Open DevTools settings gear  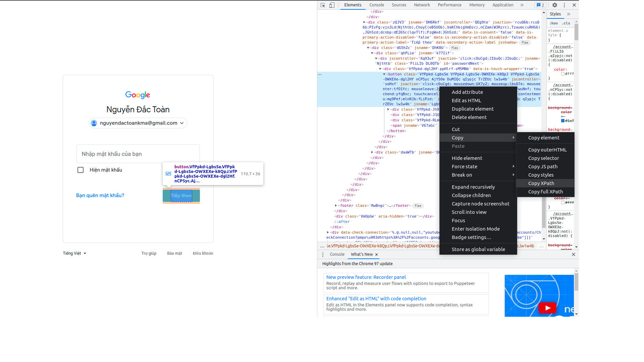(x=554, y=5)
